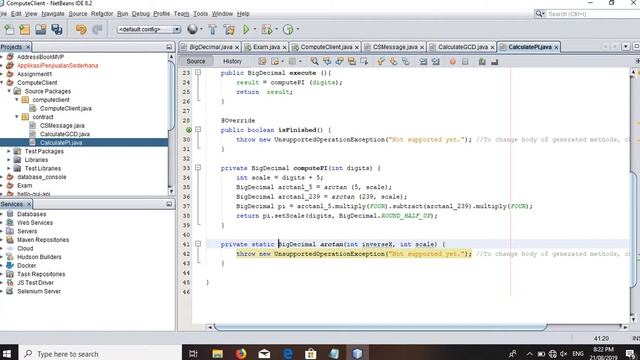Click the editor horizontal scrollbar
640x360 pixels.
pyautogui.click(x=380, y=327)
